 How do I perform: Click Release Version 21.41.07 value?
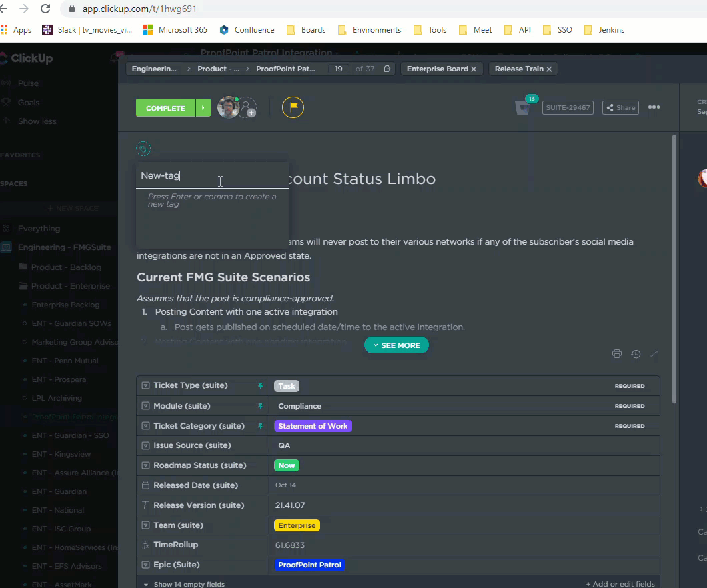tap(290, 505)
